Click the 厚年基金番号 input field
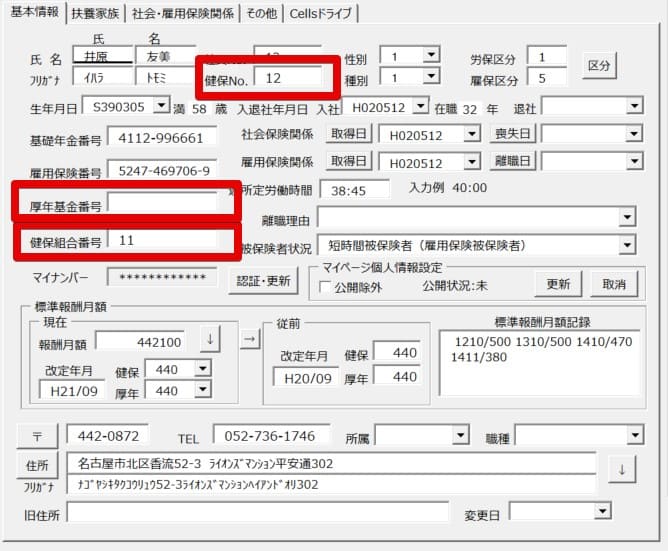The width and height of the screenshot is (668, 551). pos(162,203)
